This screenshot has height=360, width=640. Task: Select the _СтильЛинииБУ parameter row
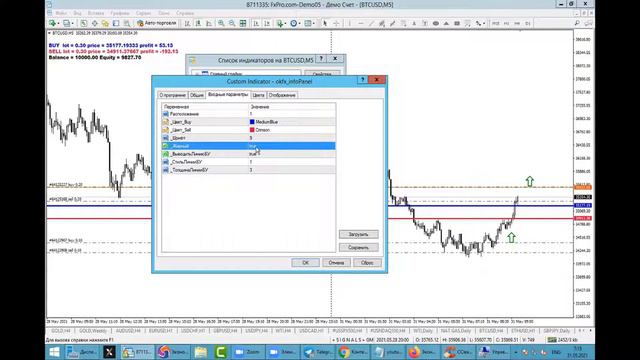(x=249, y=162)
